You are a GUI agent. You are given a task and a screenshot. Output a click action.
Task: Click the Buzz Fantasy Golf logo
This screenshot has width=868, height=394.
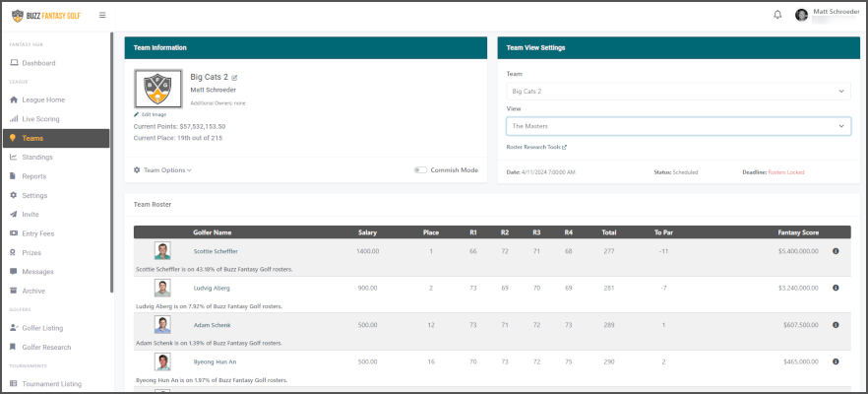point(46,16)
